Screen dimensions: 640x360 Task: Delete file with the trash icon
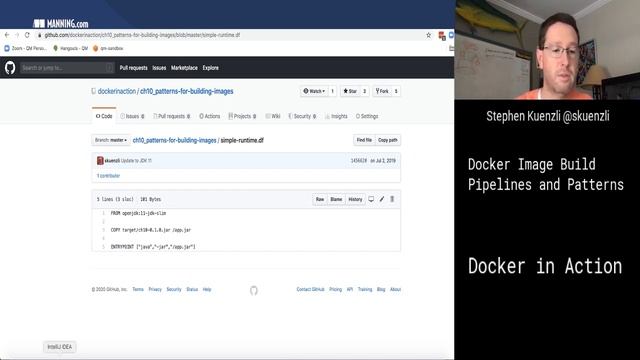pos(392,199)
